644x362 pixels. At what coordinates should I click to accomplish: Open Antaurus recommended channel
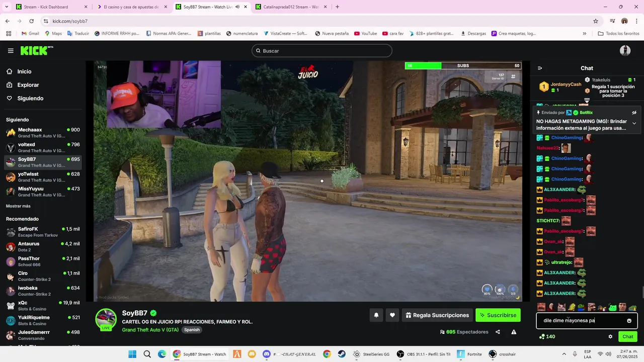[43, 246]
